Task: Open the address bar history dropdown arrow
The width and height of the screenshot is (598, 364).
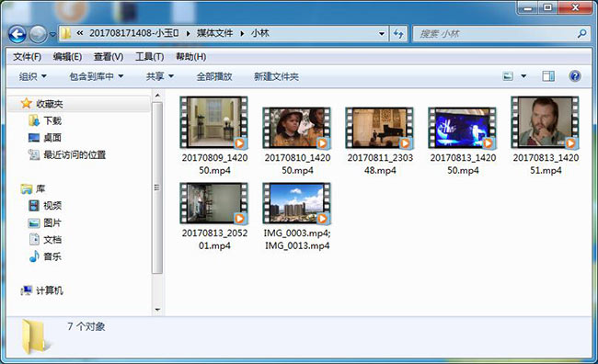Action: click(x=382, y=33)
